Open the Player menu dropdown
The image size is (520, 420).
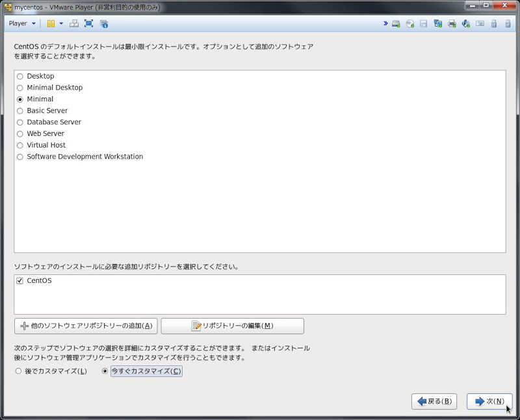click(x=18, y=23)
